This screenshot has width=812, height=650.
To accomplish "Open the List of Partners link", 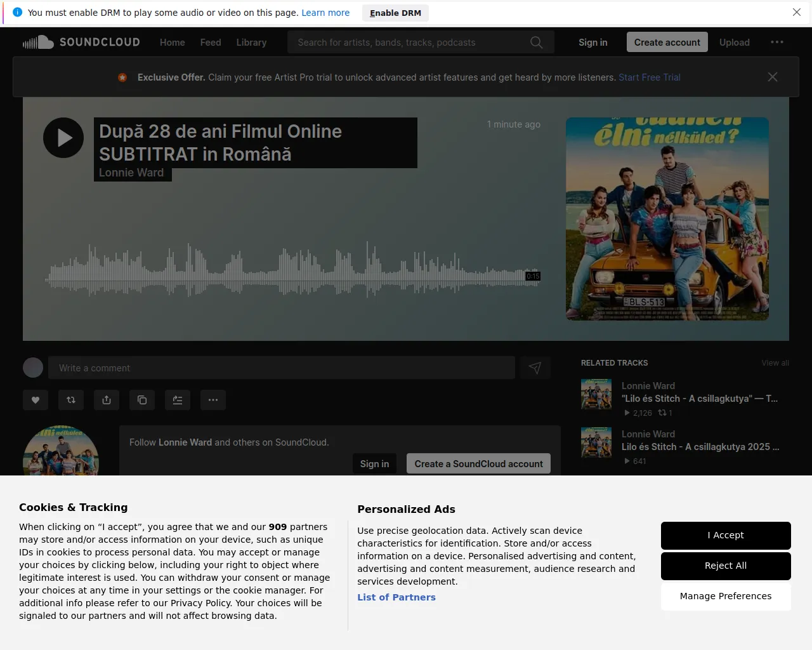I will click(x=396, y=597).
